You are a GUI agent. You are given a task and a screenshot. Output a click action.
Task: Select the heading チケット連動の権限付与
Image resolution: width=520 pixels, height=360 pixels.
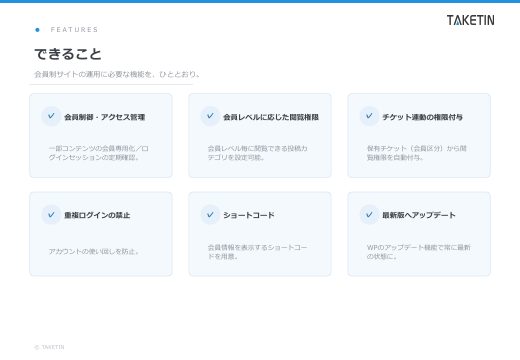coord(422,117)
